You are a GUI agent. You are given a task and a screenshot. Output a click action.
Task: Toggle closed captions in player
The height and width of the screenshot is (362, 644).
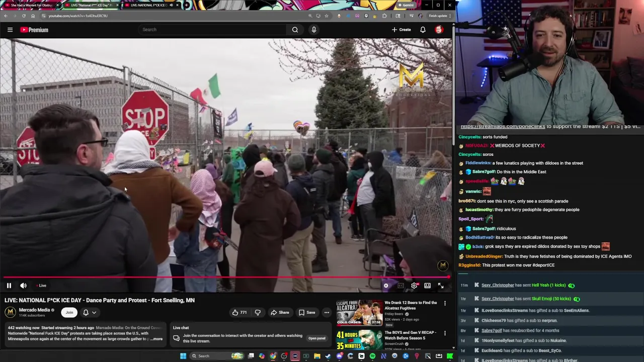click(x=400, y=286)
